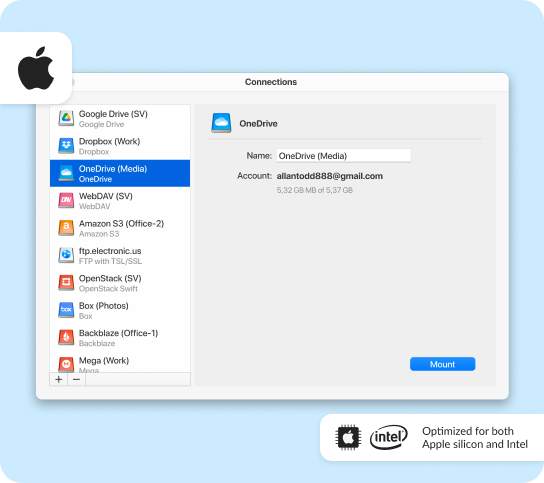Click the Dropbox (Work) drive icon

coord(66,146)
